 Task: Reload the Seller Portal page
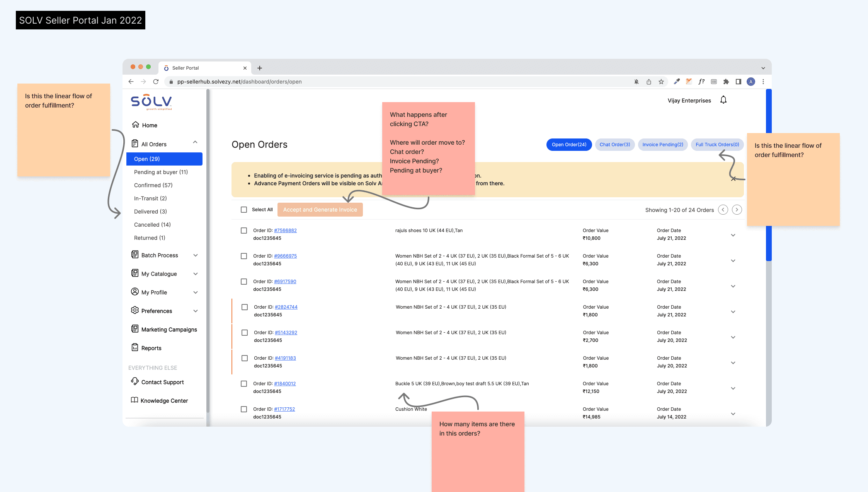point(156,82)
